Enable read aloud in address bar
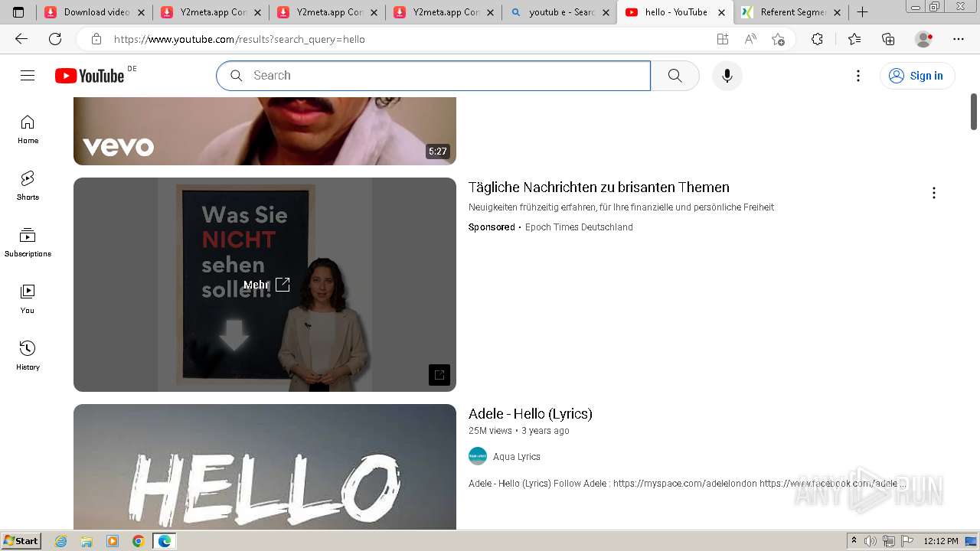 [750, 39]
